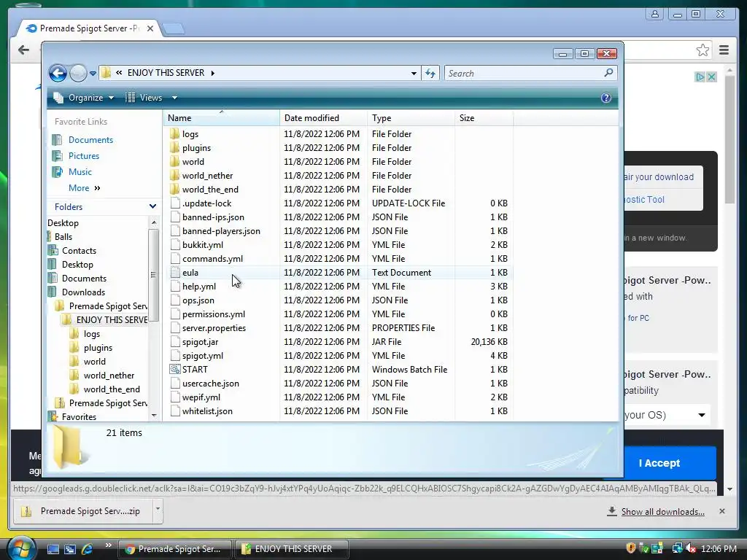Switch to Premade Spigot Ser taskbar button

click(x=175, y=549)
